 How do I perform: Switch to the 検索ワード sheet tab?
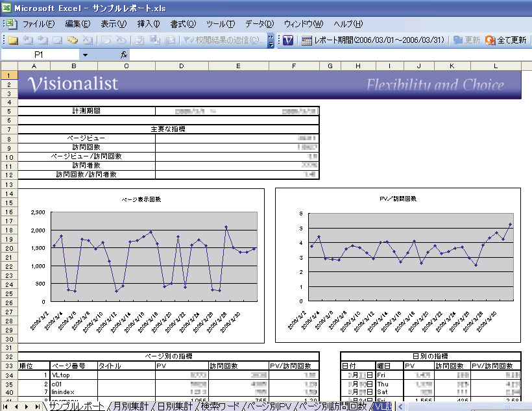click(221, 406)
